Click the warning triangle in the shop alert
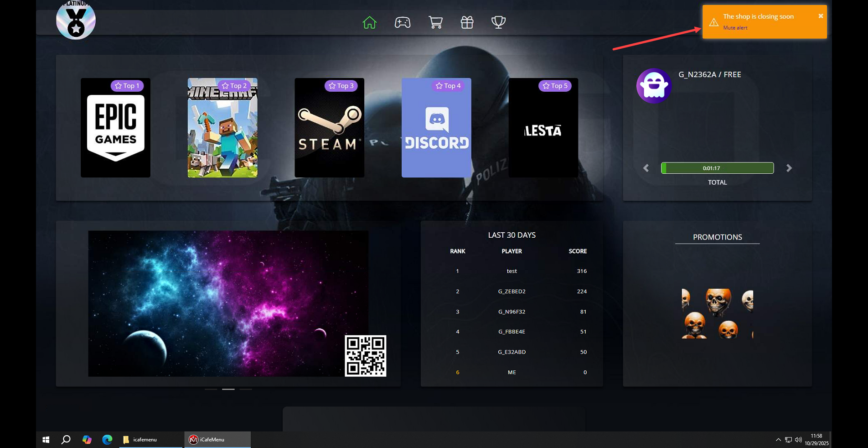The width and height of the screenshot is (868, 448). (714, 22)
